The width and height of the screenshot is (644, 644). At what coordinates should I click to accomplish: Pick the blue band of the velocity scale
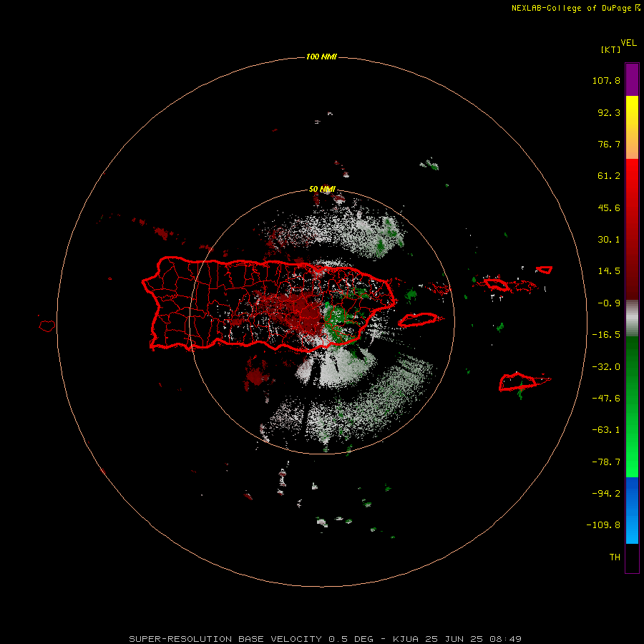click(632, 510)
